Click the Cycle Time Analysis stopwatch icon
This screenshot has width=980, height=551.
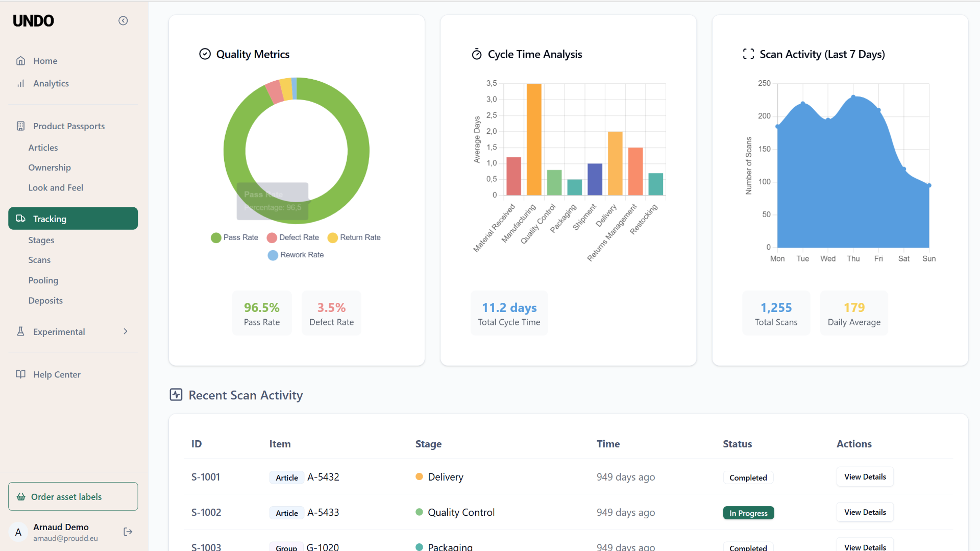pyautogui.click(x=477, y=54)
